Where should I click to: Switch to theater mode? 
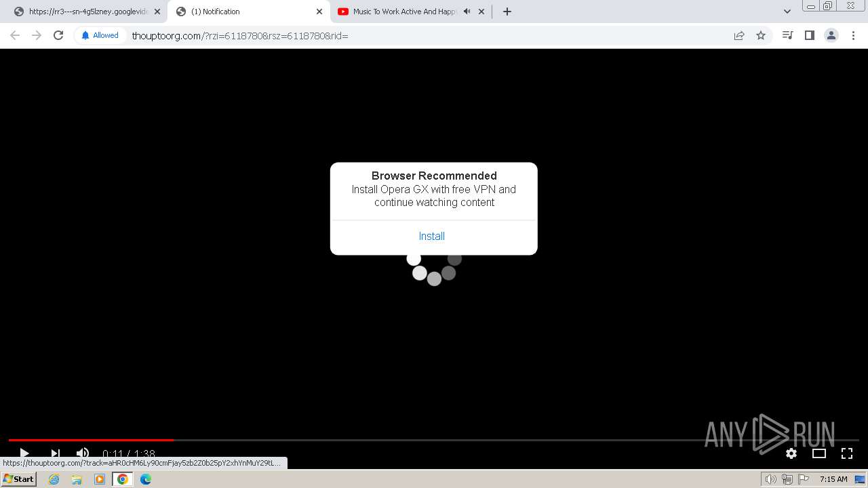[819, 453]
